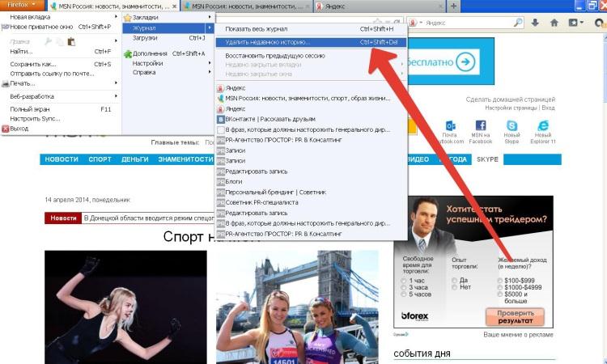The height and width of the screenshot is (364, 607).
Task: Open Советник PR-специалиста history entry
Action: (311, 203)
